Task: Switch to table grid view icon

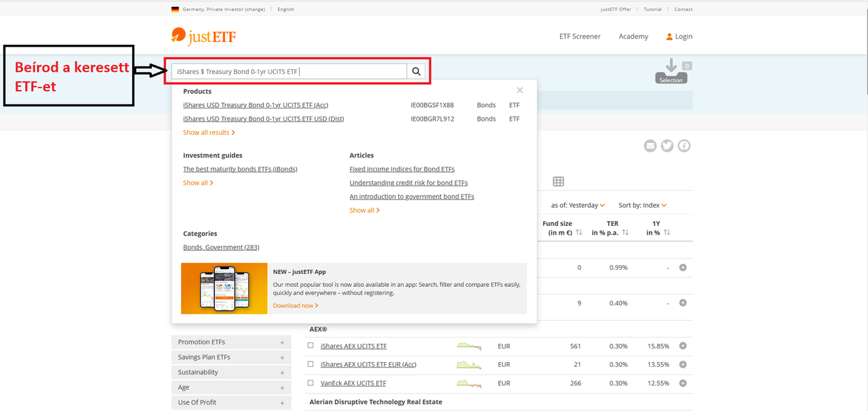Action: pos(558,181)
